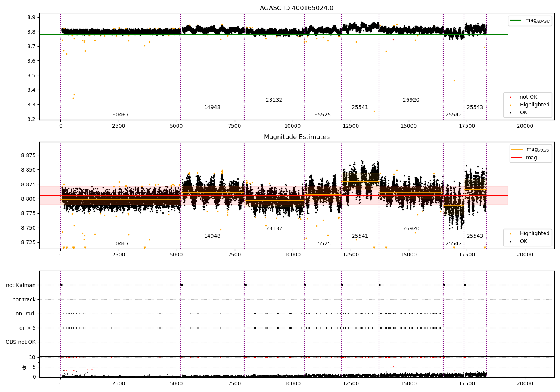Click the 8.9 y-axis tick label
Viewport: 560px width, 392px height.
tap(31, 18)
